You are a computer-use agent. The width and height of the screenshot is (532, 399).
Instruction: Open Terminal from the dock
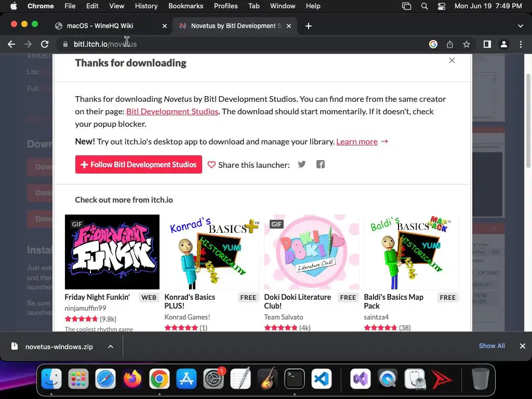point(294,379)
